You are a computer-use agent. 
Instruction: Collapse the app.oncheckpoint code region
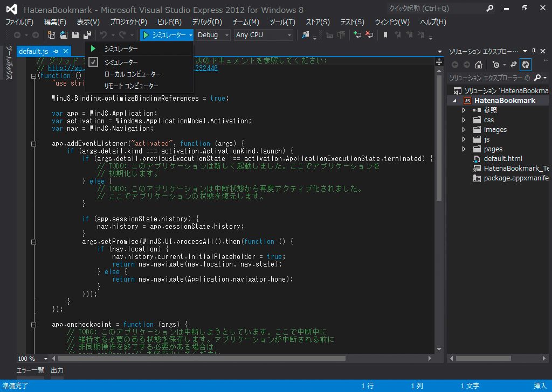click(33, 325)
